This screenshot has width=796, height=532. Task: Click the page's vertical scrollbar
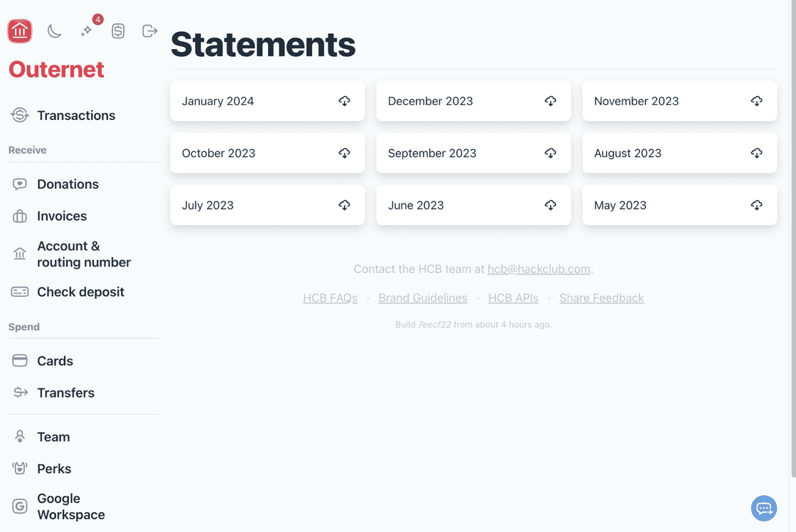pyautogui.click(x=793, y=213)
